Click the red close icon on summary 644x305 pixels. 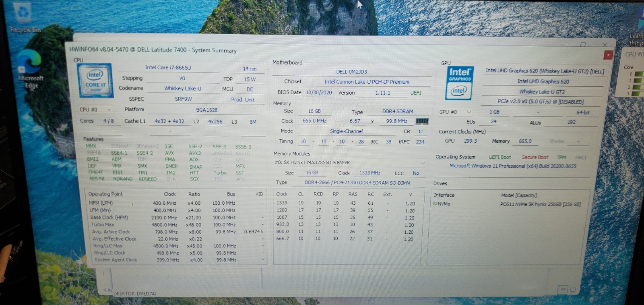[x=608, y=55]
